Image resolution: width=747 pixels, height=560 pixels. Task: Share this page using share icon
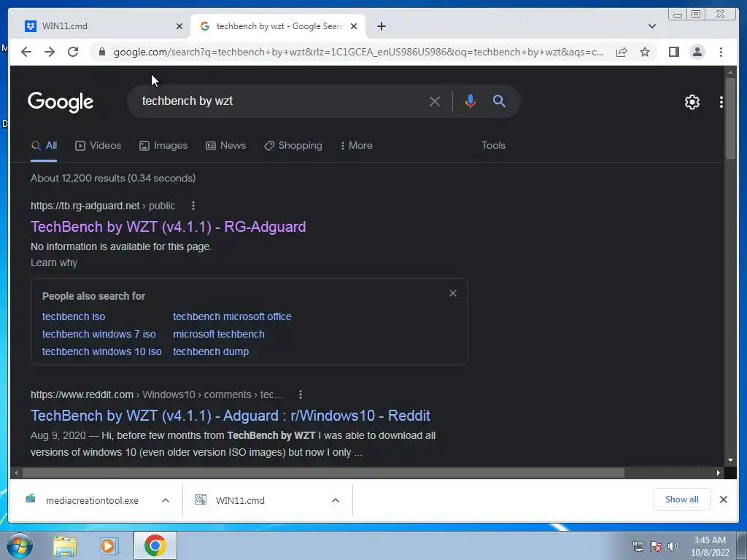click(x=622, y=52)
